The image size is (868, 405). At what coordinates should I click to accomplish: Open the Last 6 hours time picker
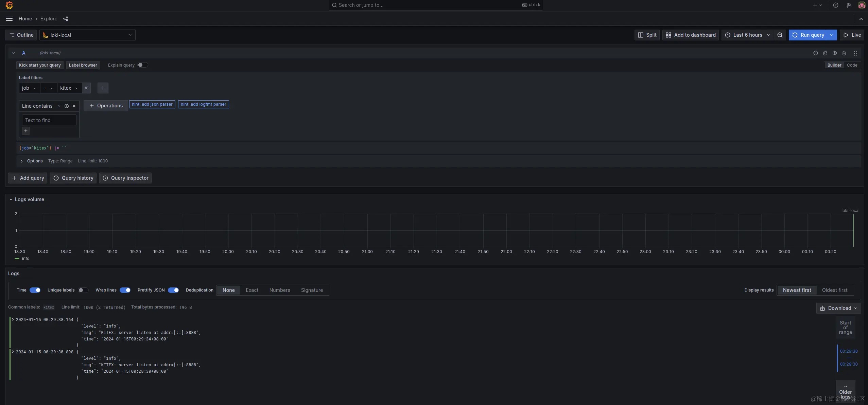tap(747, 35)
